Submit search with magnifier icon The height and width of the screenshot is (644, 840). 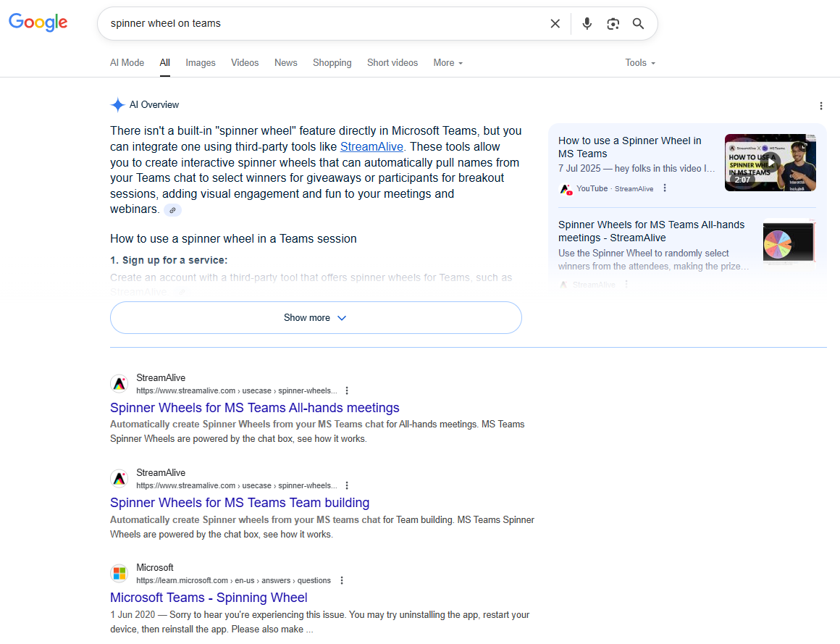(638, 24)
